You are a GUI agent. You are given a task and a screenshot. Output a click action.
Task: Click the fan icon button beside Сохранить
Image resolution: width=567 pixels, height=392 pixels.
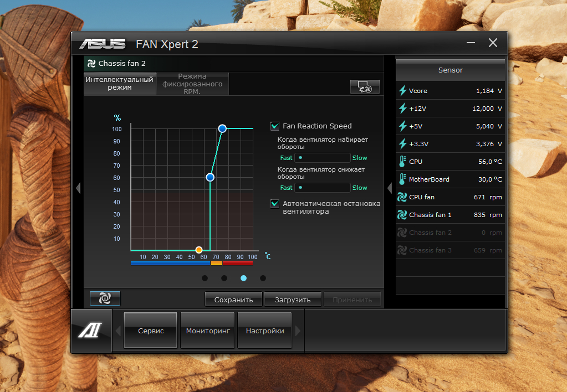point(105,298)
